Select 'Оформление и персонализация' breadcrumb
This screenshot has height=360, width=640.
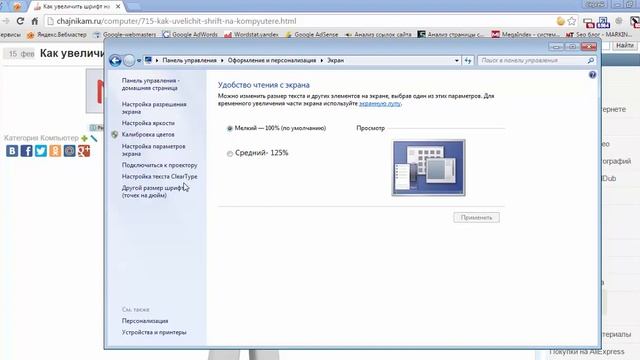[272, 60]
